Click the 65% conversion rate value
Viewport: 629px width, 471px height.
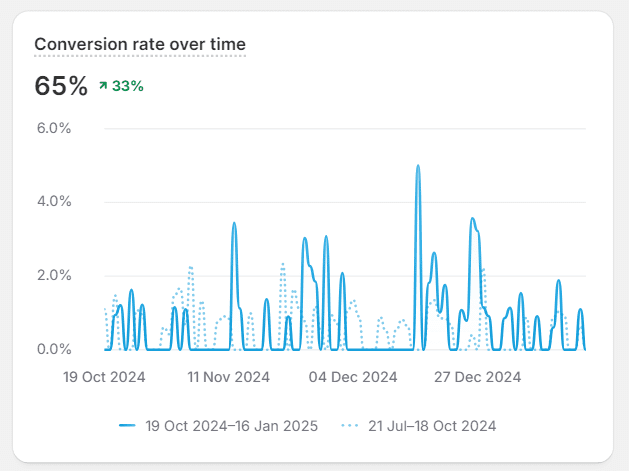point(61,86)
